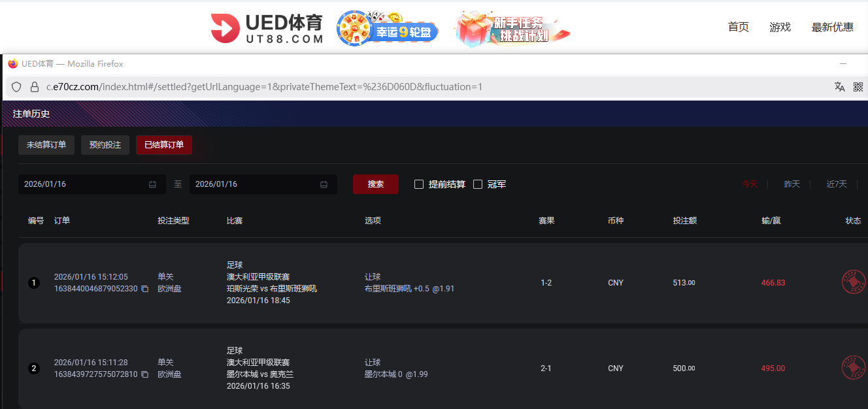Image resolution: width=868 pixels, height=409 pixels.
Task: Go to 最新优惠 in top navigation
Action: [832, 27]
